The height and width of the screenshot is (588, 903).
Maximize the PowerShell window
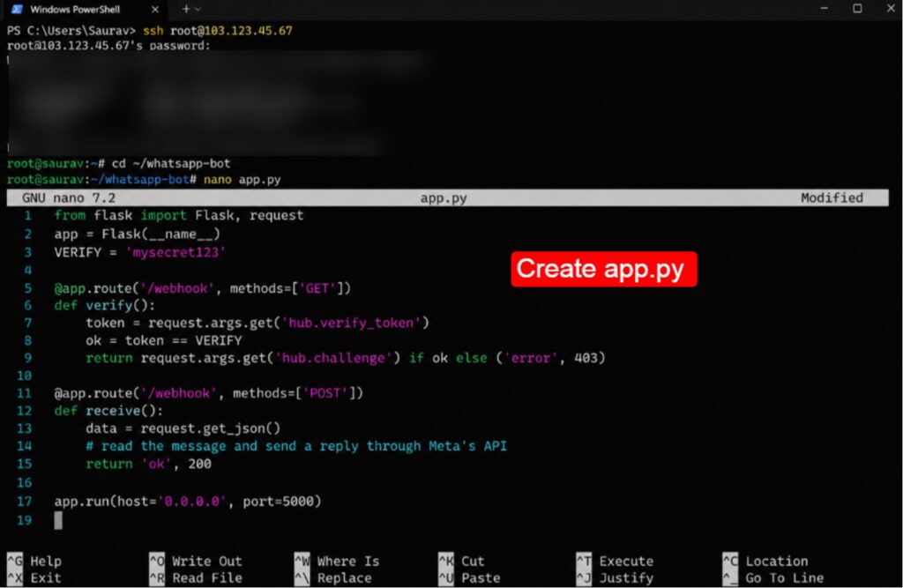(x=857, y=8)
